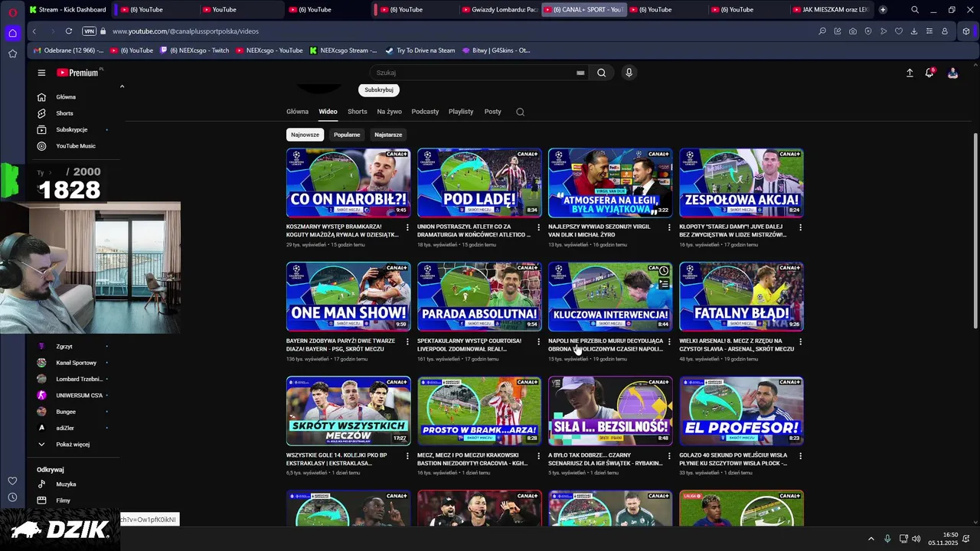This screenshot has height=551, width=980.
Task: Toggle Watch Later on KLUCZOWA INTERWENCJA thumbnail
Action: pos(663,271)
